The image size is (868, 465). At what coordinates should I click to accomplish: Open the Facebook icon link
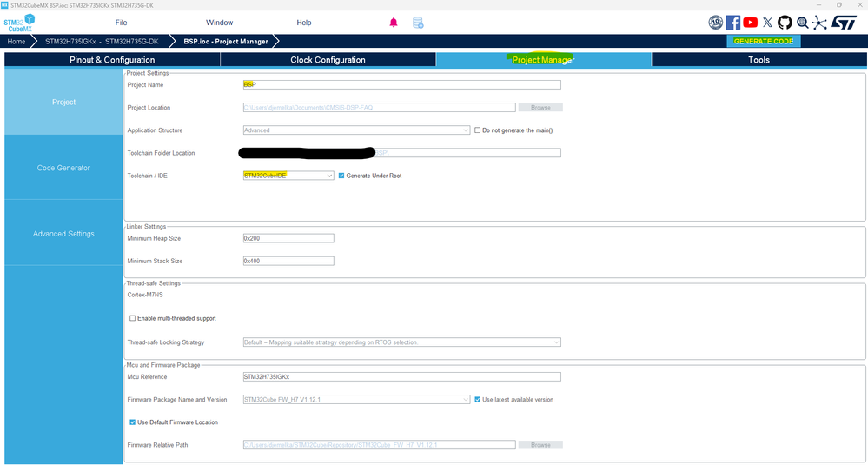(x=733, y=23)
